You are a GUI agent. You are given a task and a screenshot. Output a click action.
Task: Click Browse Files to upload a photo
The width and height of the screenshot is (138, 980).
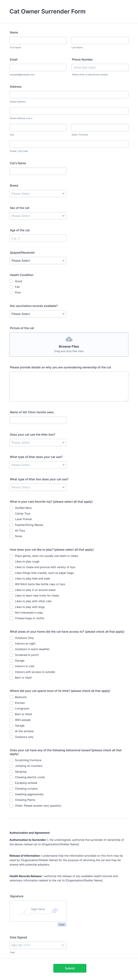[x=69, y=347]
